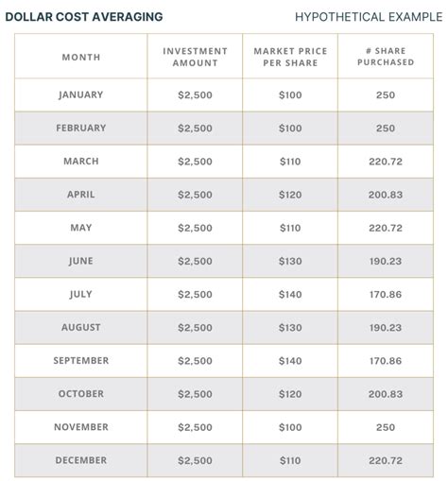Select the MONTH column header
Image resolution: width=448 pixels, height=481 pixels.
[x=81, y=58]
